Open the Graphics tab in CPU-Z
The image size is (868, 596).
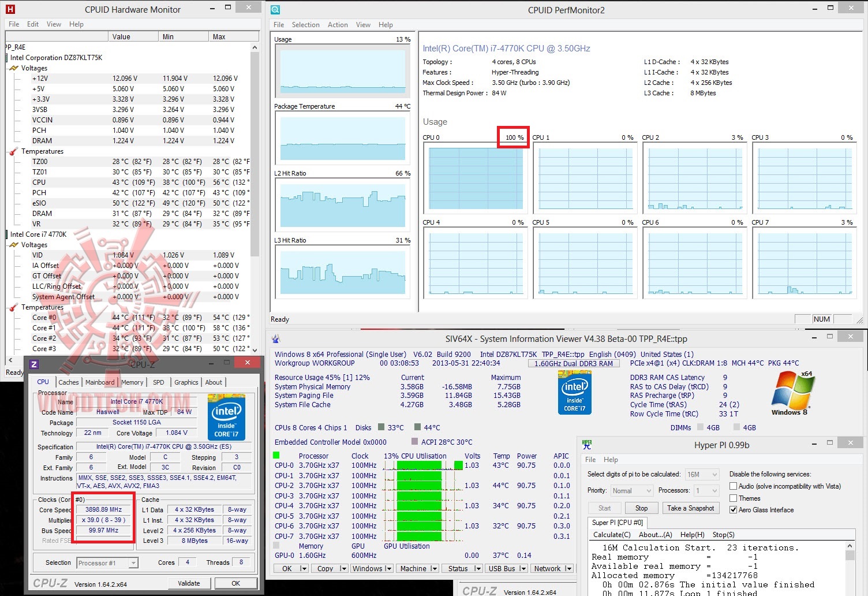(186, 382)
